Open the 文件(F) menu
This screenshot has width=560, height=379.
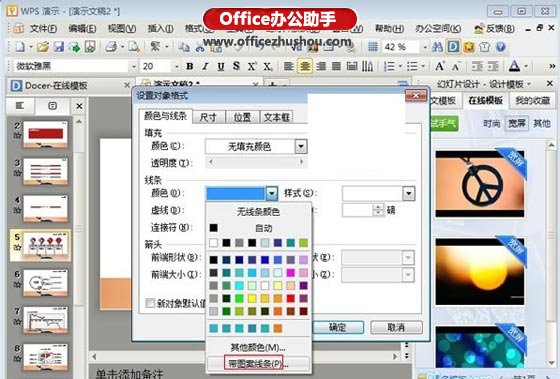click(x=43, y=29)
